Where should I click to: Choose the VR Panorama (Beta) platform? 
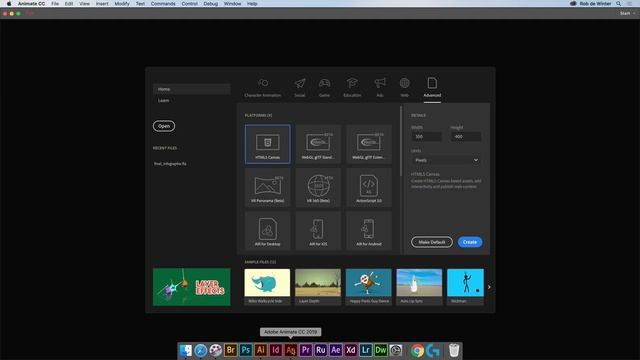coord(268,187)
